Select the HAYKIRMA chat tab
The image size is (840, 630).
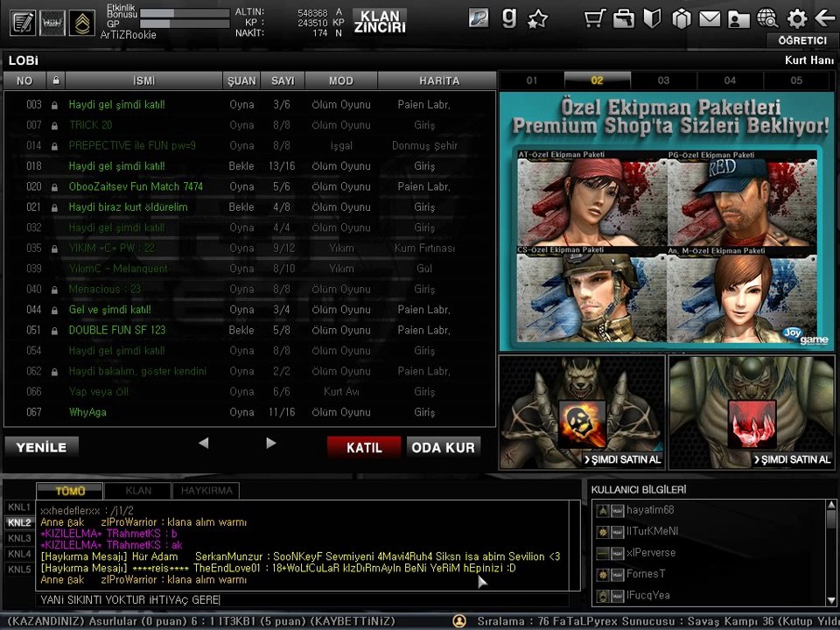pos(206,491)
